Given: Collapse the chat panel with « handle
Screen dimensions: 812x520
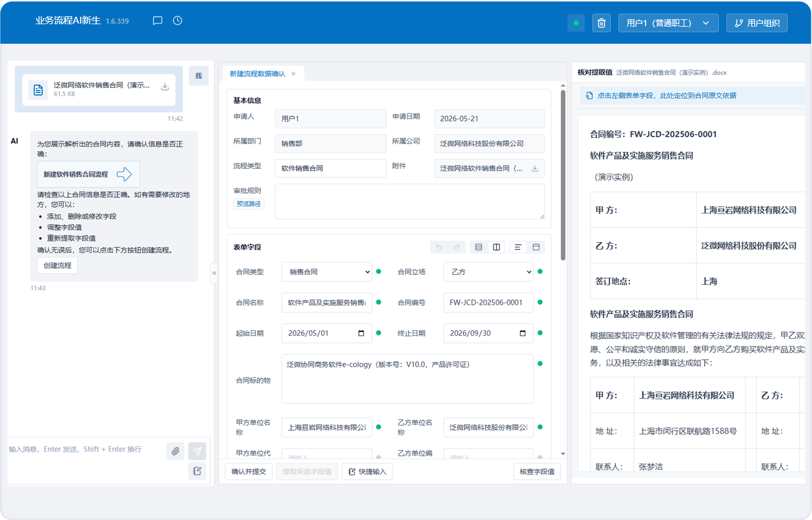Looking at the screenshot, I should click(x=214, y=272).
